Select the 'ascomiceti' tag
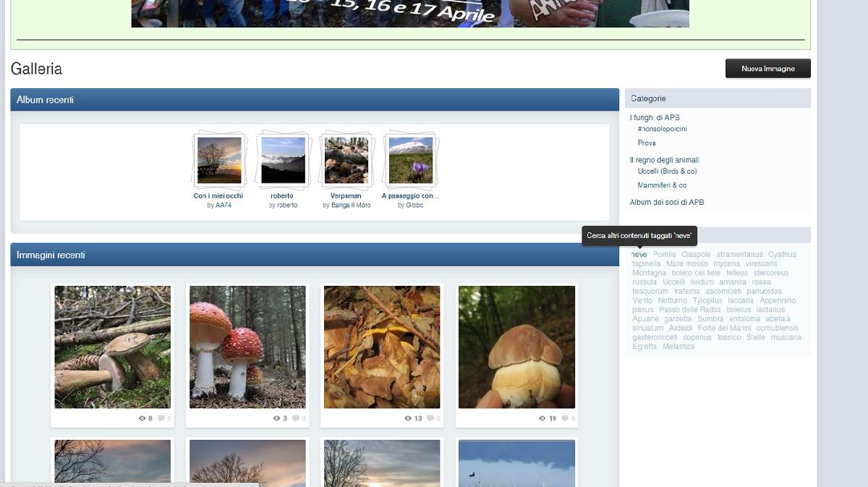Viewport: 868px width, 487px height. coord(723,292)
